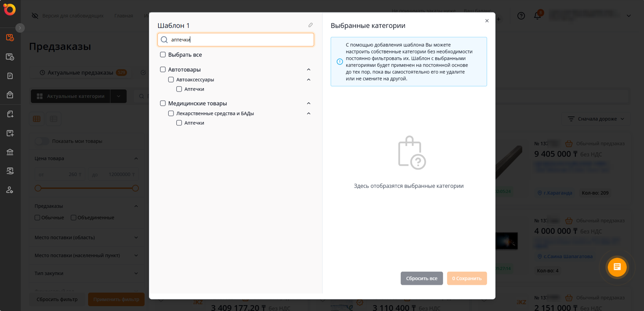Viewport: 644px width, 311px height.
Task: Open the Главная menu item
Action: [123, 16]
